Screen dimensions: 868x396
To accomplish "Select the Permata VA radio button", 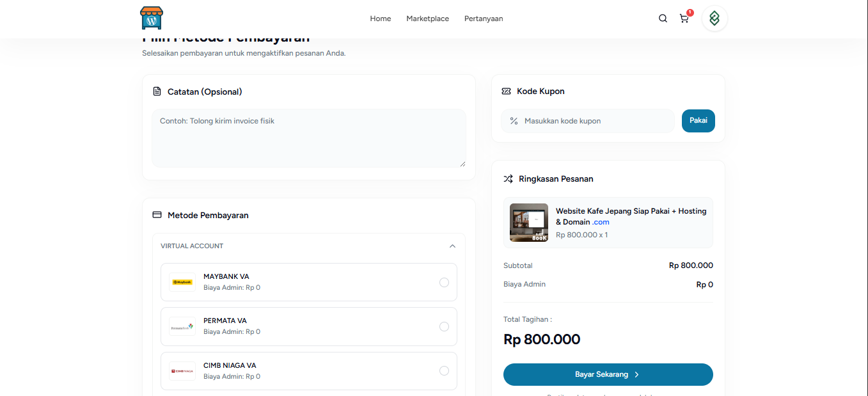I will point(444,327).
